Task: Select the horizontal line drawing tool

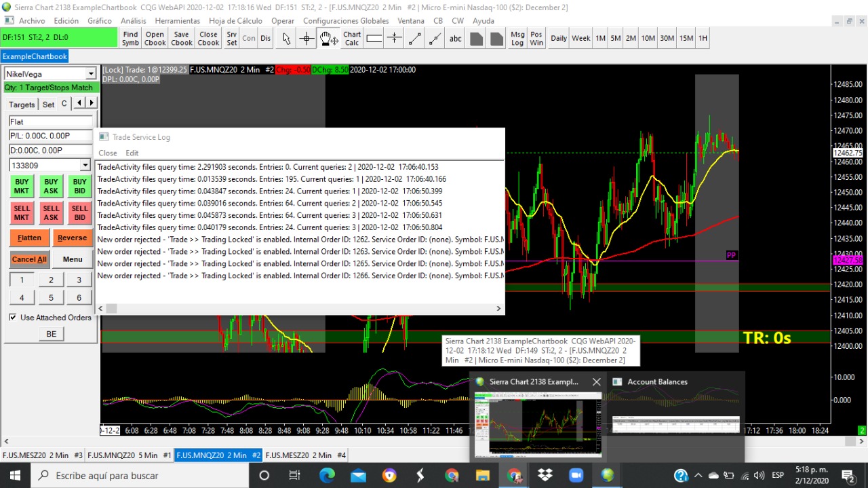Action: click(x=394, y=39)
